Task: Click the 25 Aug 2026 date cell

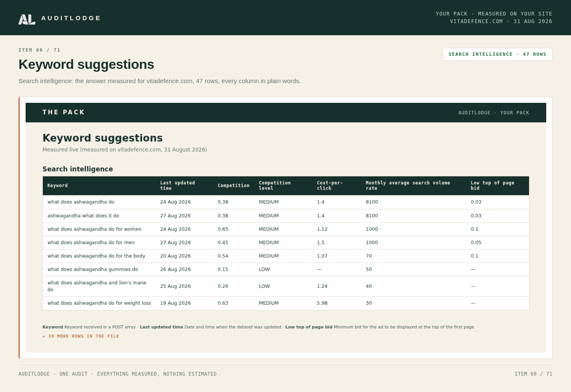Action: [175, 286]
